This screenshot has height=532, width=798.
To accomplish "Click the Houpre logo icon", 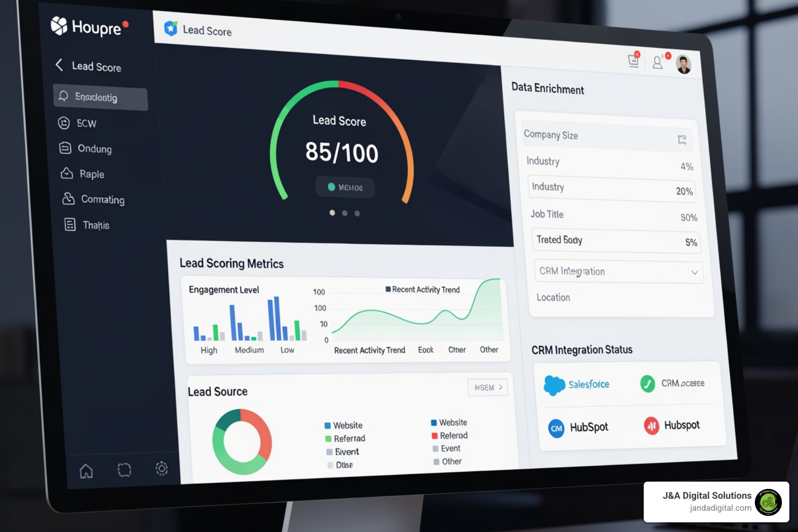I will (59, 25).
